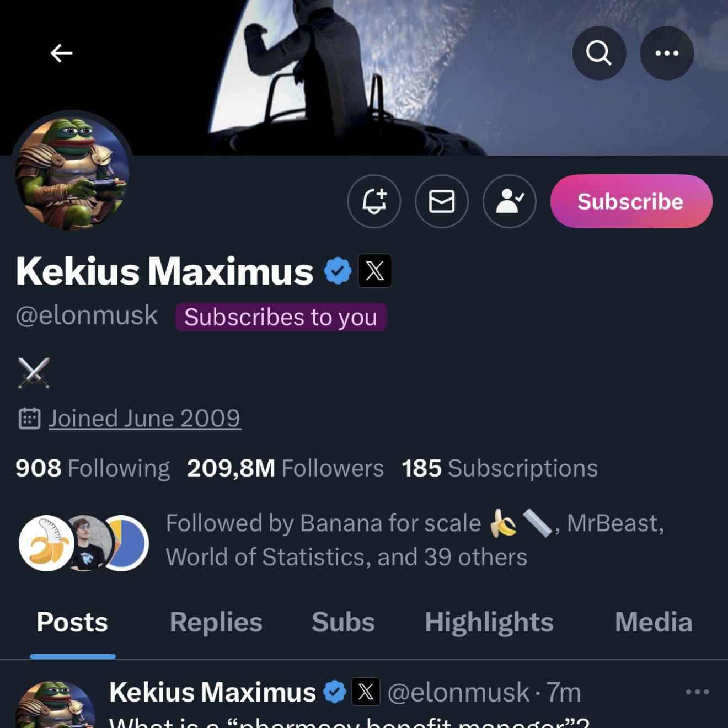Open the post's three-dot overflow menu
Image resolution: width=728 pixels, height=728 pixels.
pos(697,692)
